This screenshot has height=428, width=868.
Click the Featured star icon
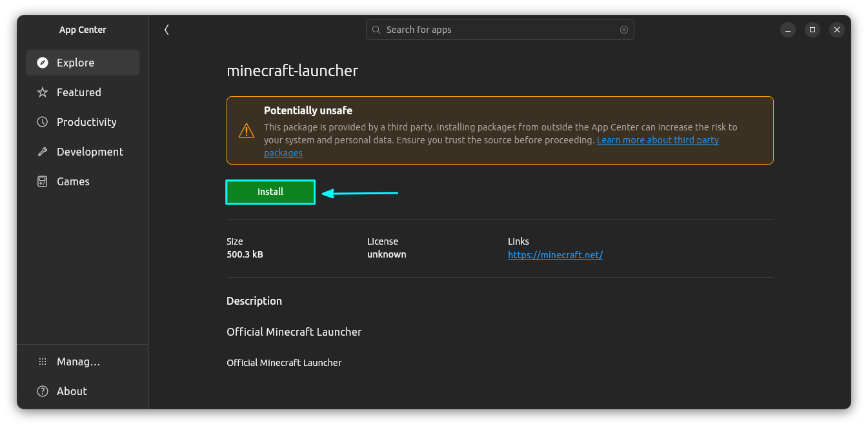pyautogui.click(x=43, y=92)
